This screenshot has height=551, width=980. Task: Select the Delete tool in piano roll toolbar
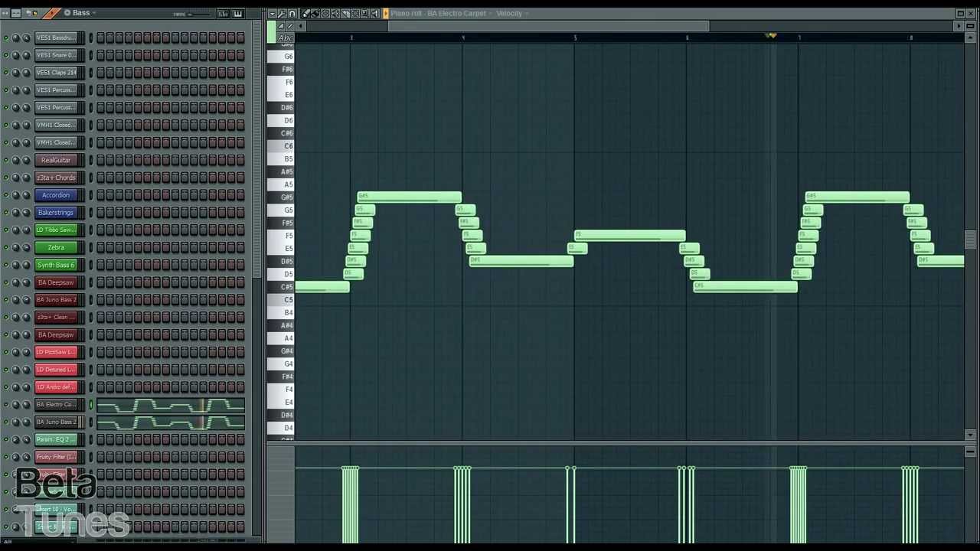tap(325, 13)
